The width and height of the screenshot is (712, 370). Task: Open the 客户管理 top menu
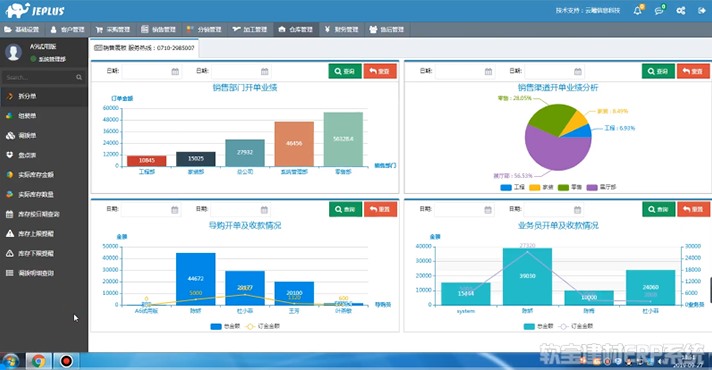pos(67,30)
